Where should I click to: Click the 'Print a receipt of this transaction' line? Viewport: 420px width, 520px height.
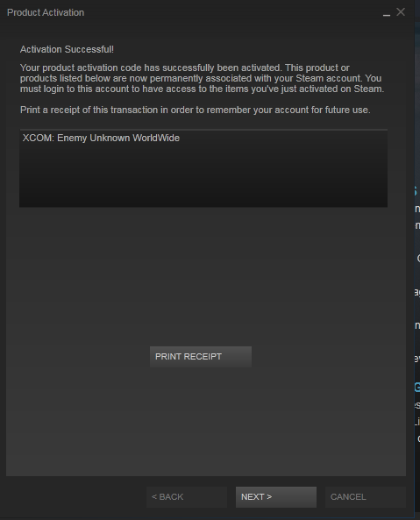[196, 110]
